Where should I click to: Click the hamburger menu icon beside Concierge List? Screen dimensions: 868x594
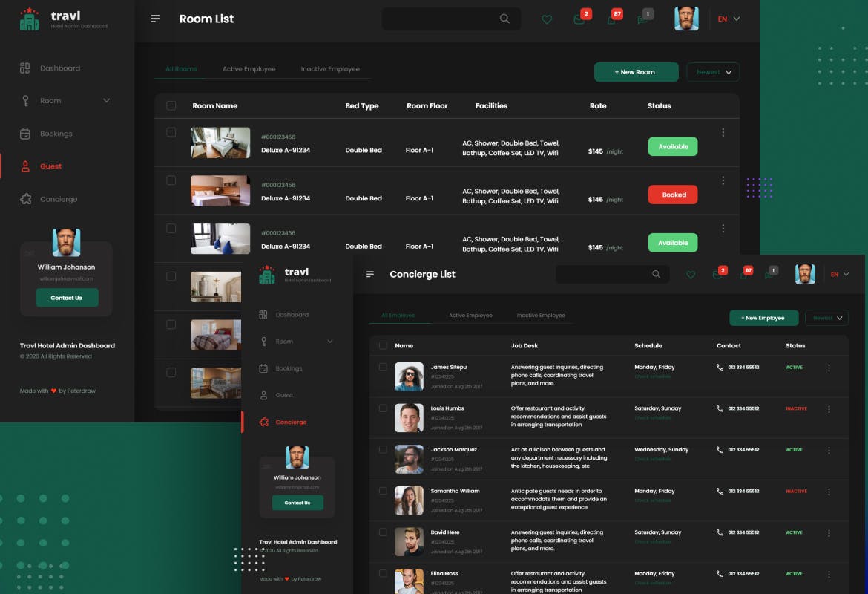pos(369,274)
